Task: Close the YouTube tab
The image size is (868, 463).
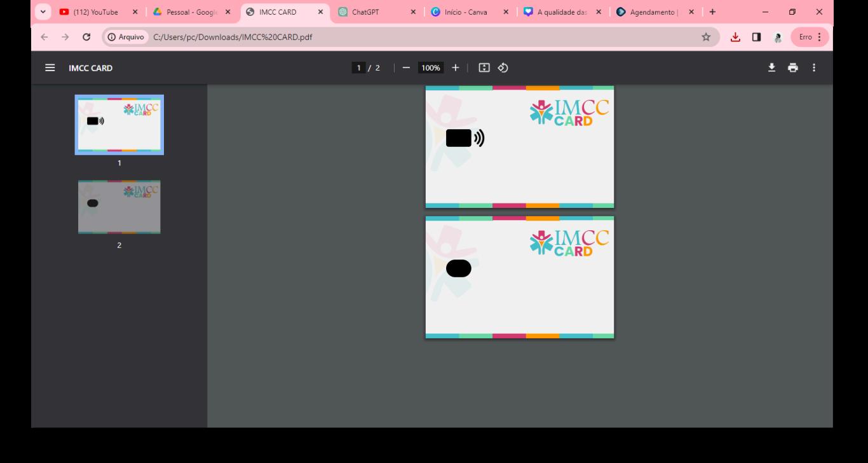Action: tap(135, 12)
